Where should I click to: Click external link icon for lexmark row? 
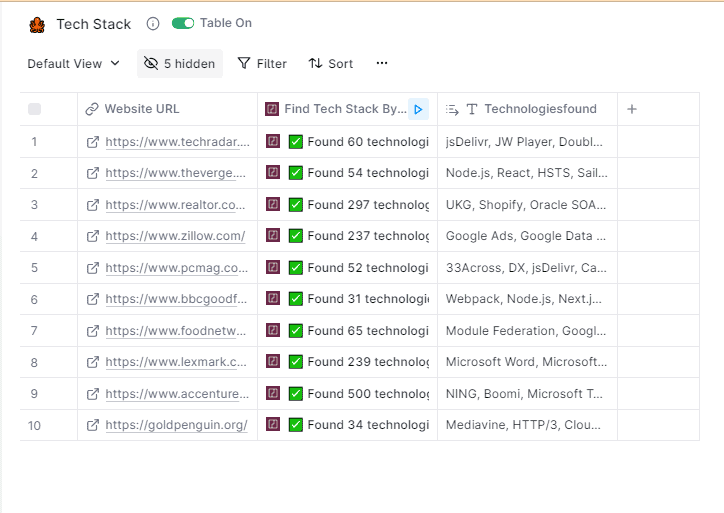pyautogui.click(x=93, y=362)
